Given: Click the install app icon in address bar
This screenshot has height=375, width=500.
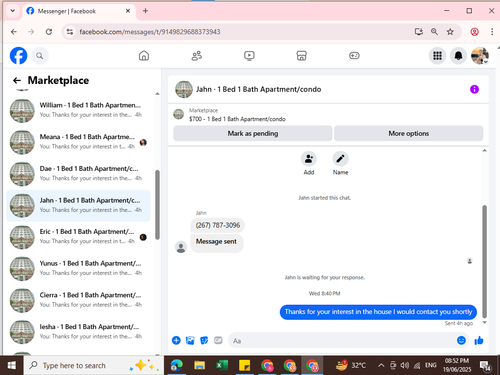Looking at the screenshot, I should (419, 32).
